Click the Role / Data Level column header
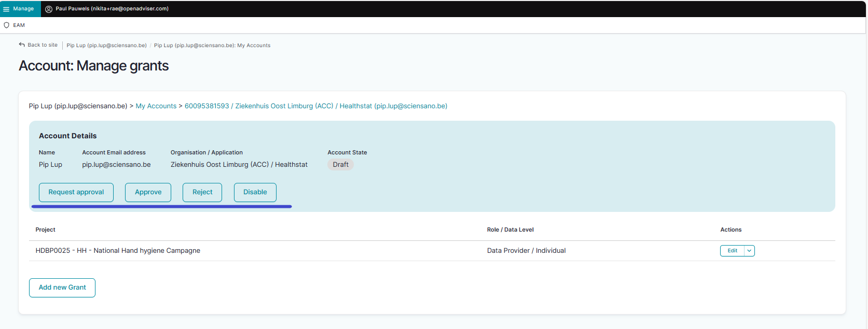This screenshot has width=868, height=329. 510,230
